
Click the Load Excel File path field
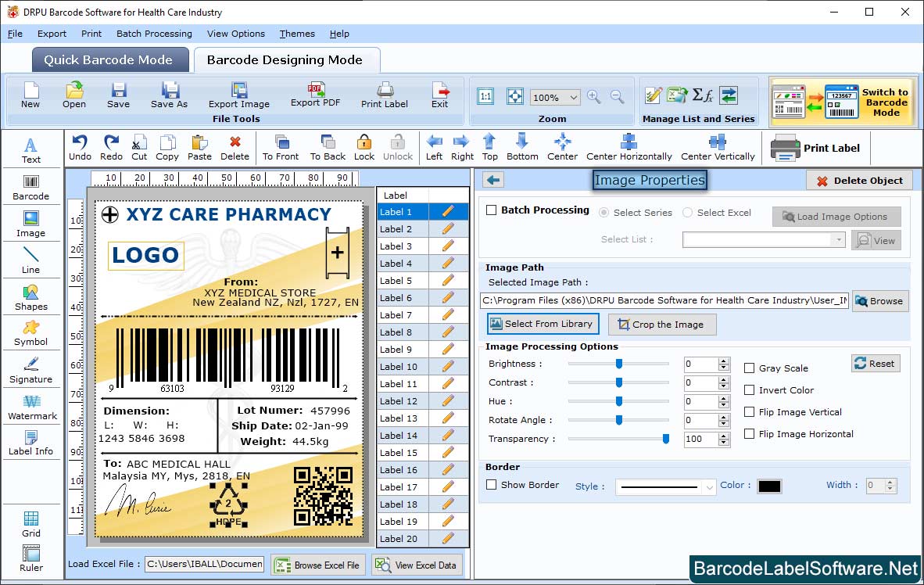point(205,564)
